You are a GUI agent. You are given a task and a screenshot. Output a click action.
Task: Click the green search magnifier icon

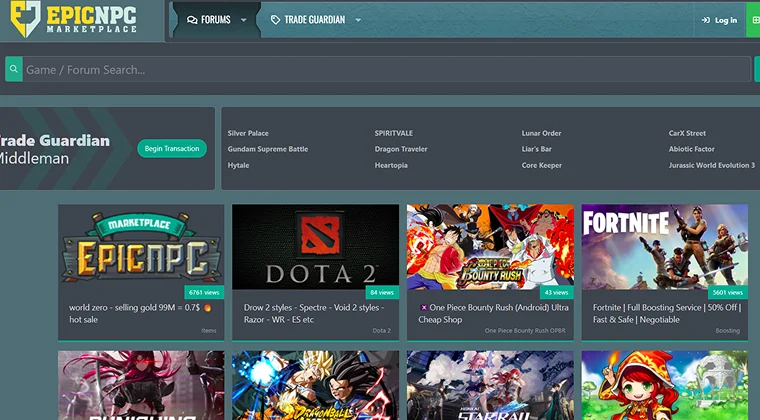click(x=14, y=69)
